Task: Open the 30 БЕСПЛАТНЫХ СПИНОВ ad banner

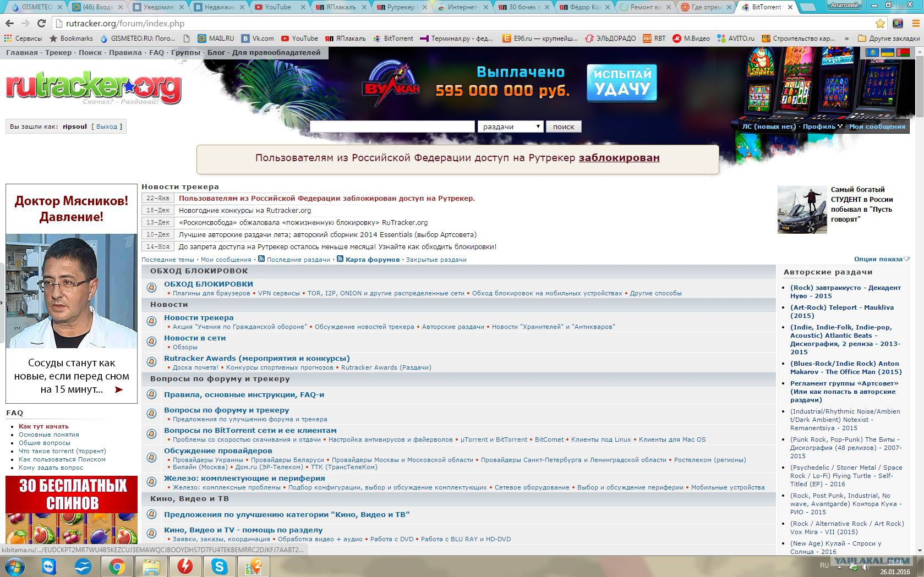Action: pos(72,510)
